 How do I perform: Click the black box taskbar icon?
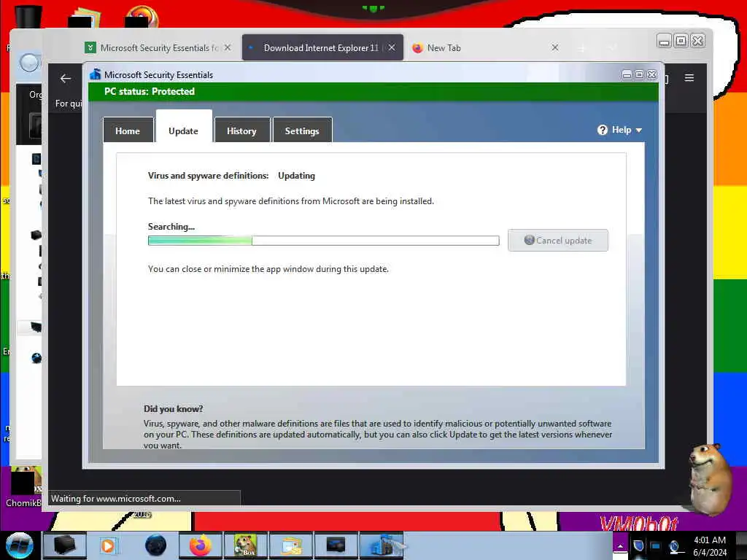point(65,545)
